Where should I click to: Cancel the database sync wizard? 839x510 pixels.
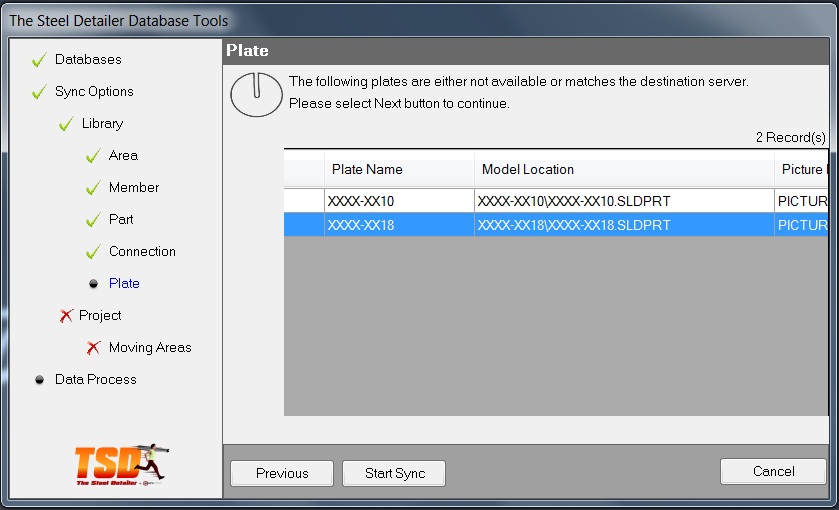[773, 471]
